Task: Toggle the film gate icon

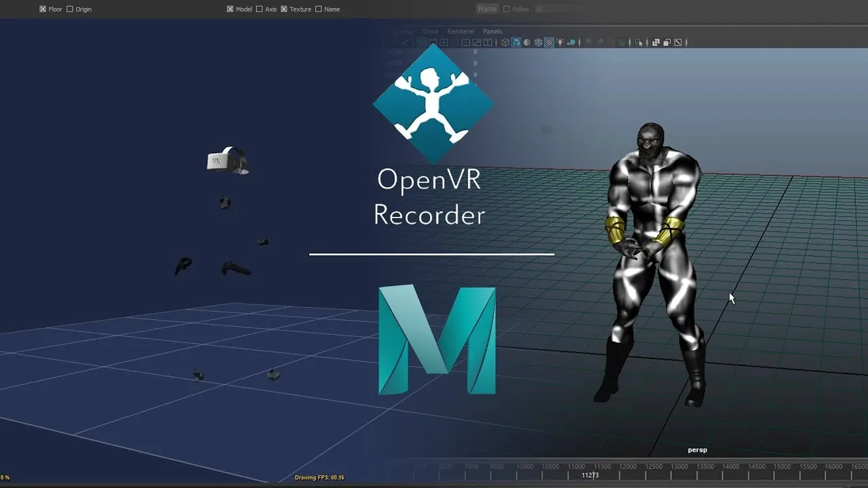Action: pos(433,42)
